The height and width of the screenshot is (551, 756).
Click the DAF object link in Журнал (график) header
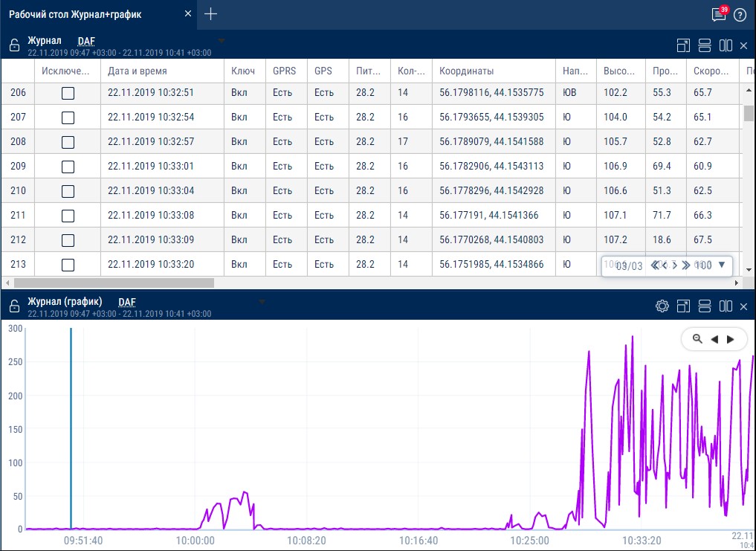pos(127,303)
